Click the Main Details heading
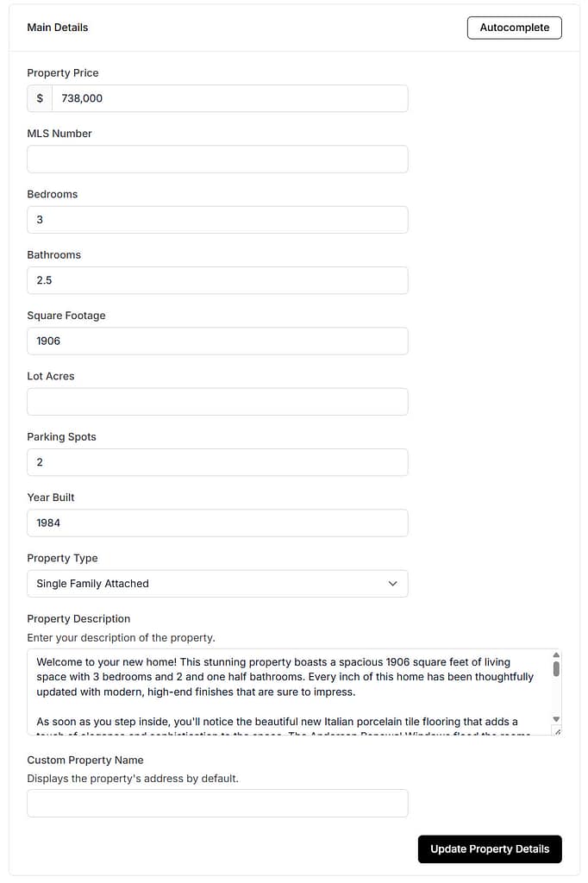The image size is (588, 883). coord(57,27)
